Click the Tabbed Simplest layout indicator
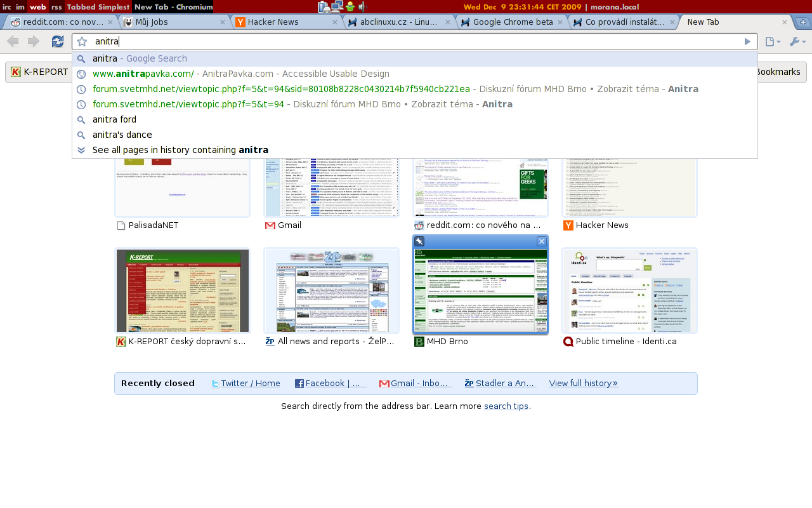The width and height of the screenshot is (812, 508). coord(98,7)
